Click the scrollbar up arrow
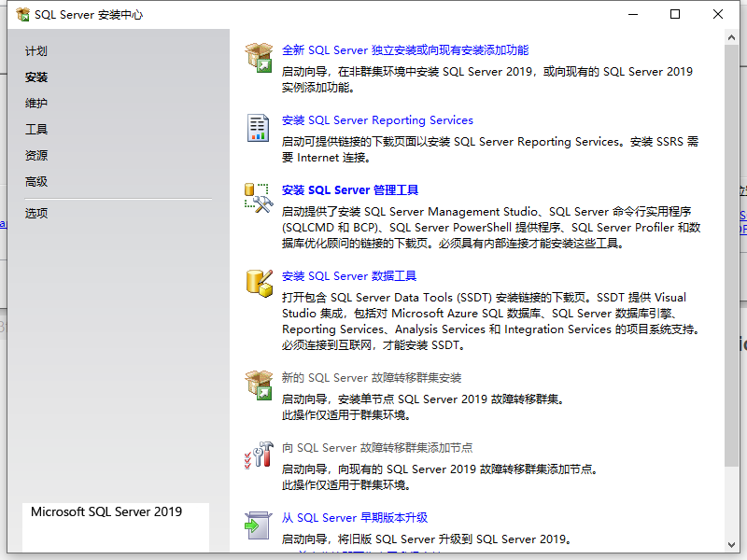 (731, 37)
